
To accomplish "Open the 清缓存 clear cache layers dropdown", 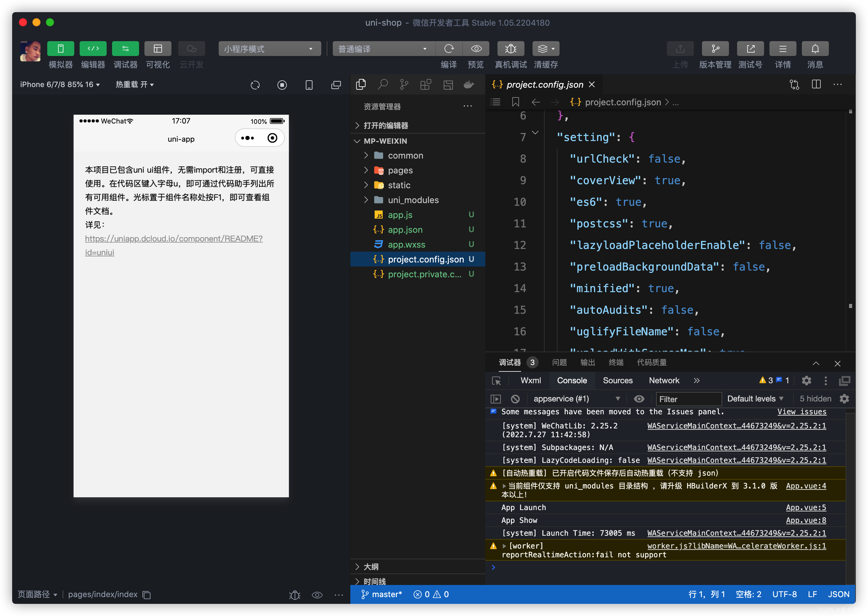I will (546, 49).
